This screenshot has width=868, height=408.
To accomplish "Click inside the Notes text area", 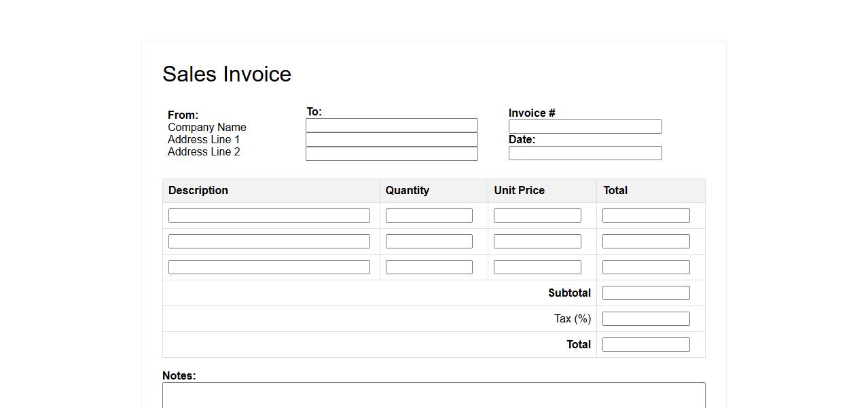I will [433, 396].
